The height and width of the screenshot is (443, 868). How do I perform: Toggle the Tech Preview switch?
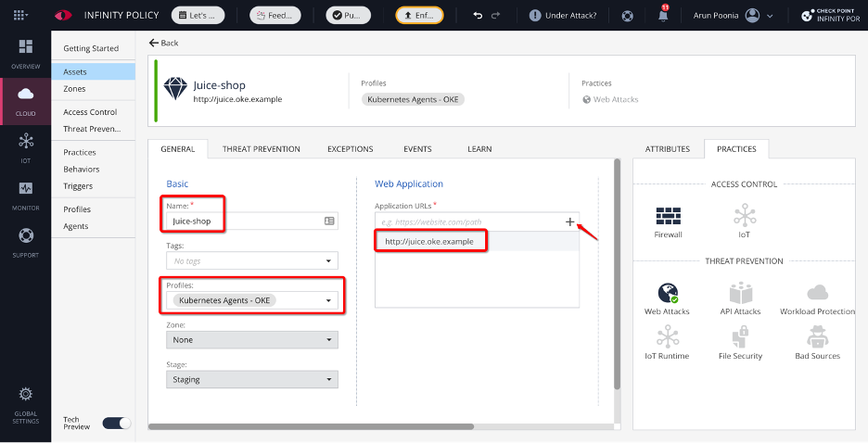point(117,424)
